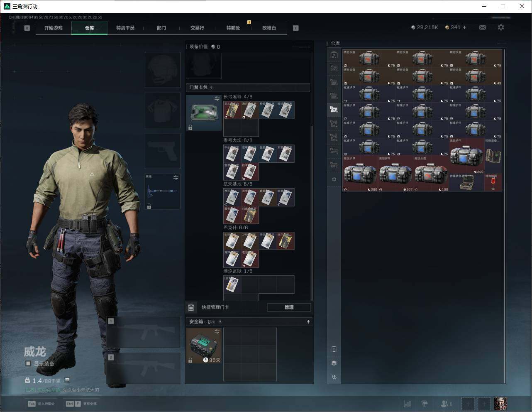Open the weight details list icon

click(x=67, y=380)
